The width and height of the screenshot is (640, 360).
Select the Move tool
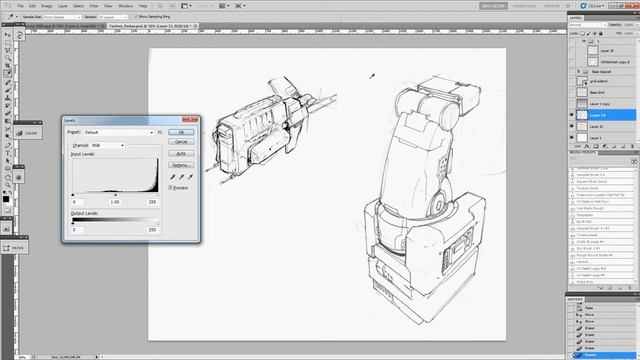7,35
